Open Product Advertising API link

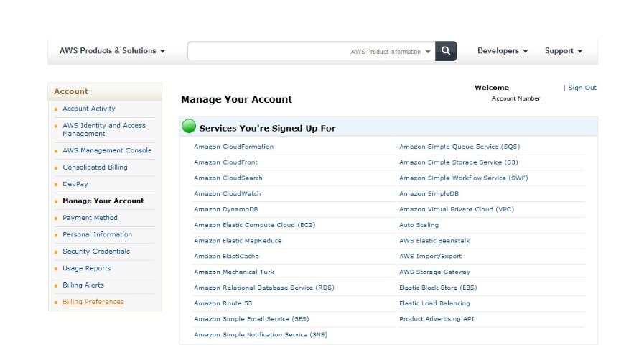(x=437, y=319)
